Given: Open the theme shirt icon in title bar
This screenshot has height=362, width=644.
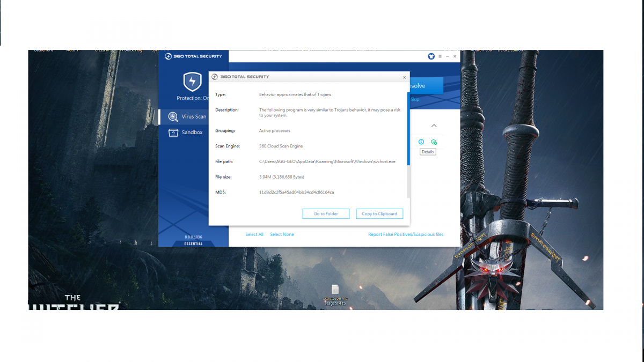Looking at the screenshot, I should (x=431, y=56).
